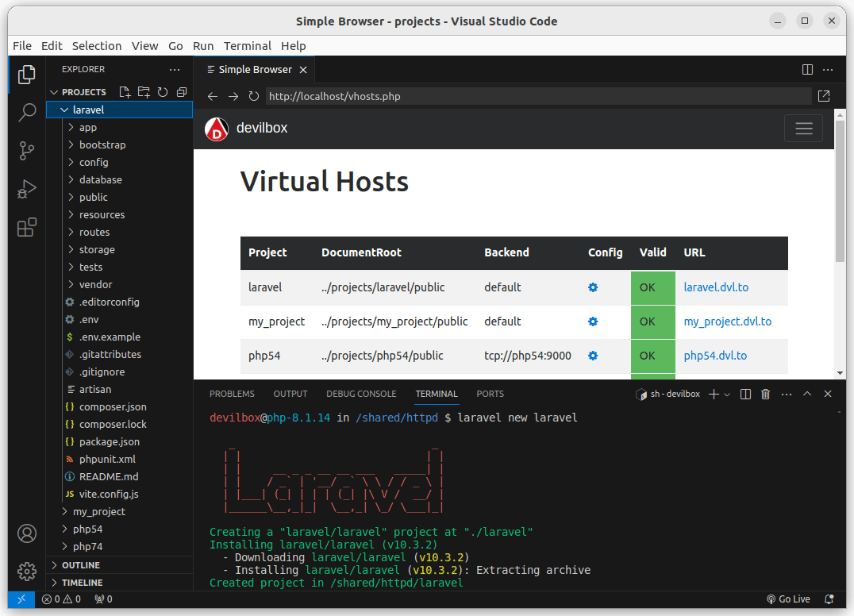Open config gear for laravel vhost
Image resolution: width=854 pixels, height=616 pixels.
(593, 287)
